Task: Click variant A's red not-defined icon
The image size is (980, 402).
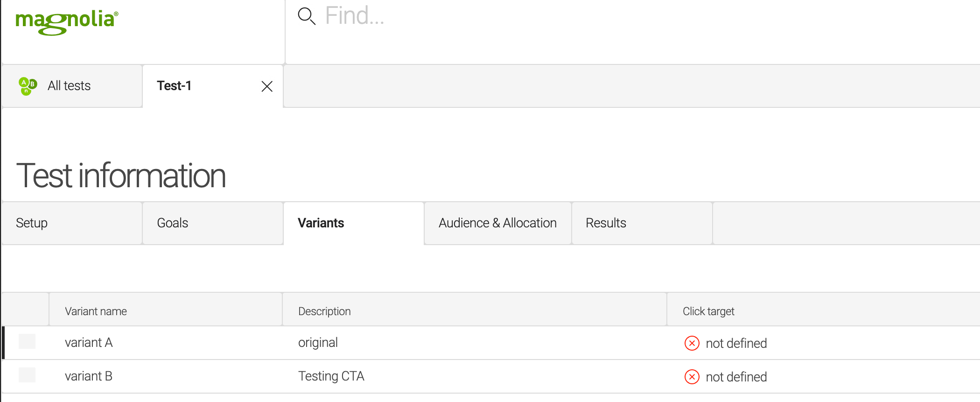Action: click(x=692, y=343)
